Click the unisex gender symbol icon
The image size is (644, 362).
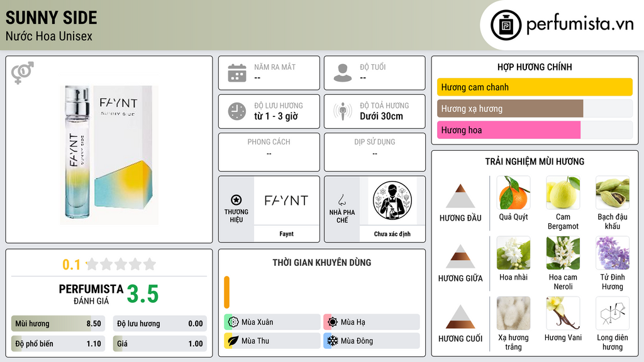[x=23, y=73]
